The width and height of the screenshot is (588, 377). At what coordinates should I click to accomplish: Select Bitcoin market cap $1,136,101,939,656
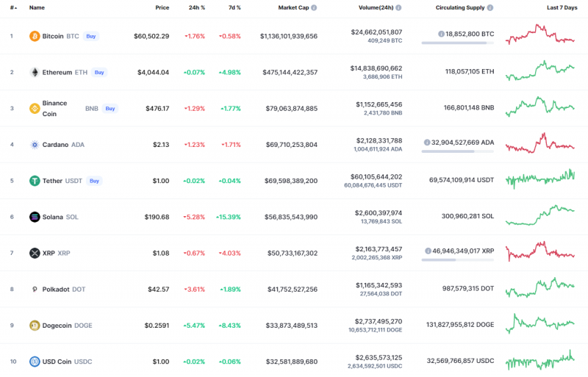click(289, 36)
